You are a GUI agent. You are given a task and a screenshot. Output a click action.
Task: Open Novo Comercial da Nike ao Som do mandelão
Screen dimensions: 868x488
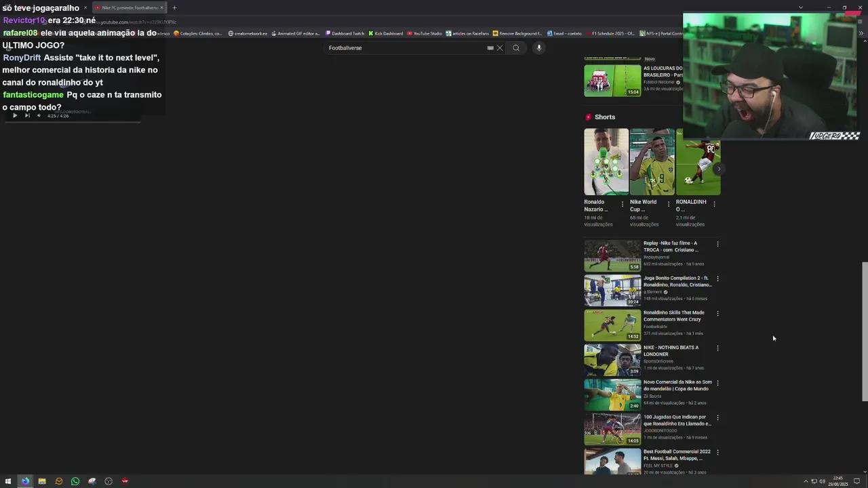point(677,386)
